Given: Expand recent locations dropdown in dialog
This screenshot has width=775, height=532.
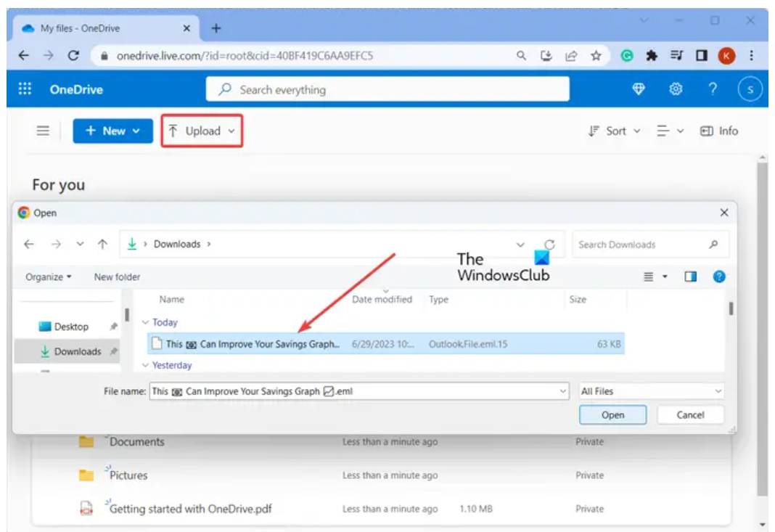Looking at the screenshot, I should coord(80,244).
